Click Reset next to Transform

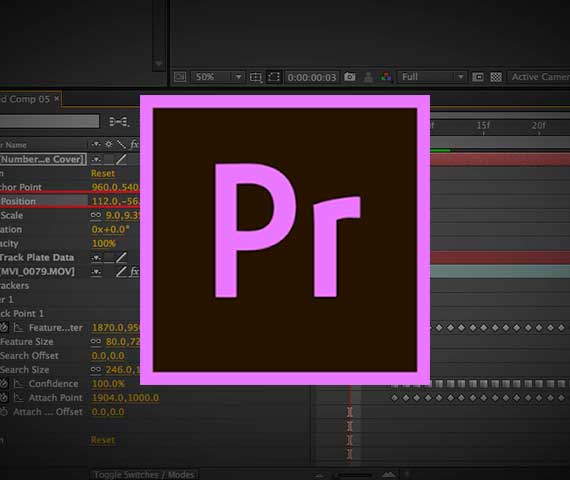(103, 173)
